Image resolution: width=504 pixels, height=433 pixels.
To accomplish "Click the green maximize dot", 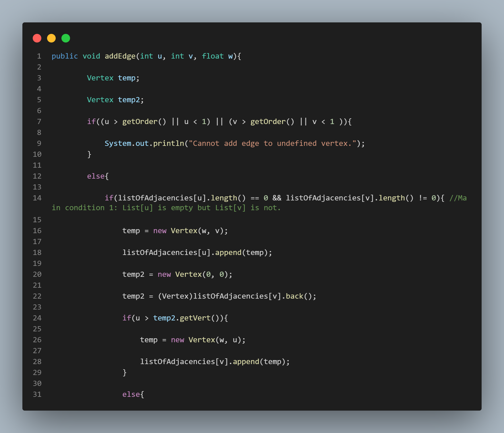I will point(66,38).
